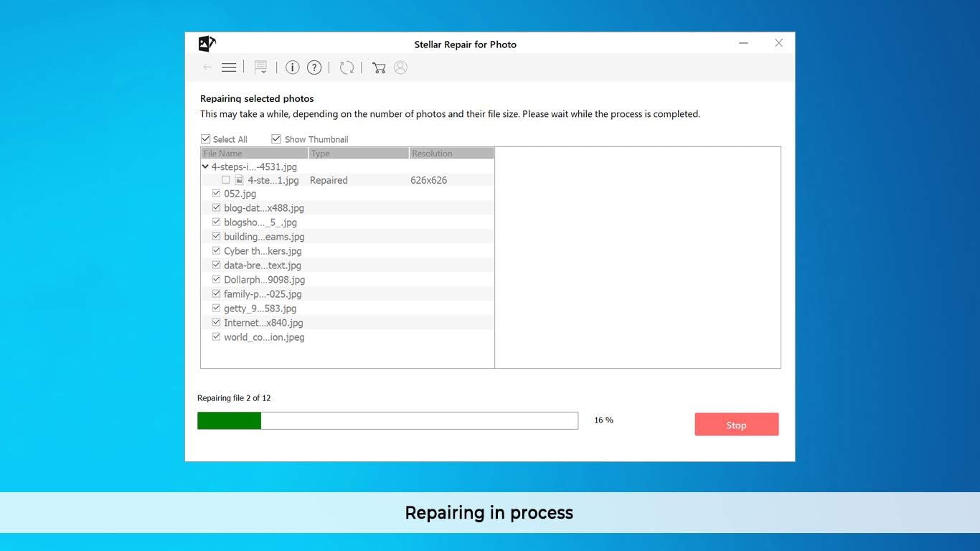Sort by the File Name column header

[x=255, y=154]
